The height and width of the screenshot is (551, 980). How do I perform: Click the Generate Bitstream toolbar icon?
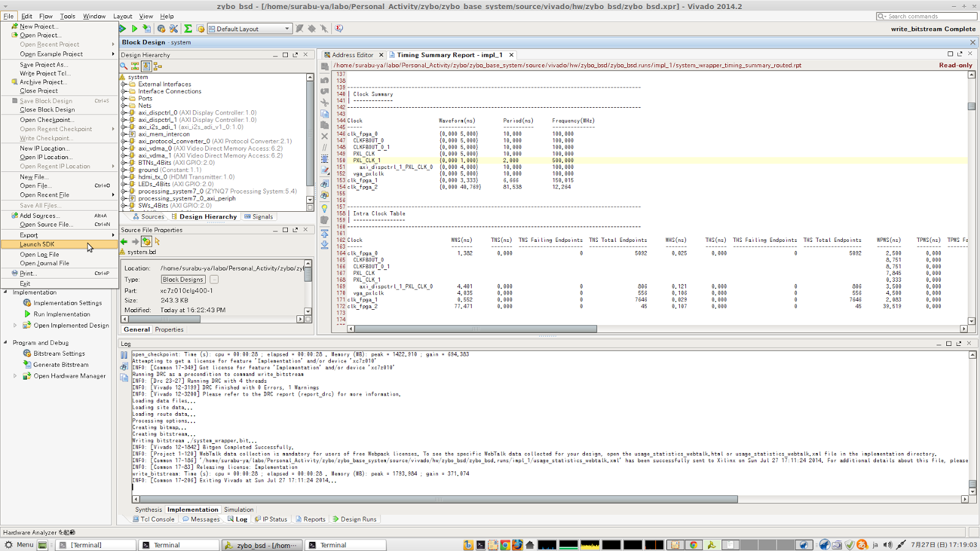coord(147,29)
